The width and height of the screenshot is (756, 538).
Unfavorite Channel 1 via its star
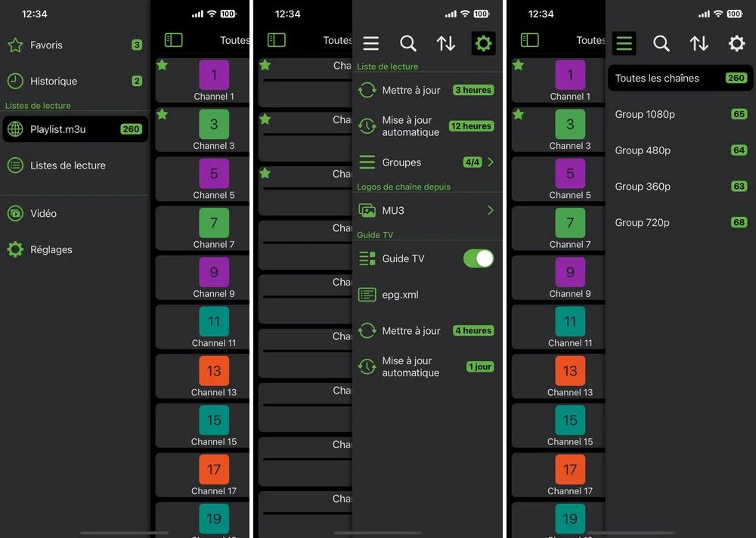pyautogui.click(x=161, y=65)
